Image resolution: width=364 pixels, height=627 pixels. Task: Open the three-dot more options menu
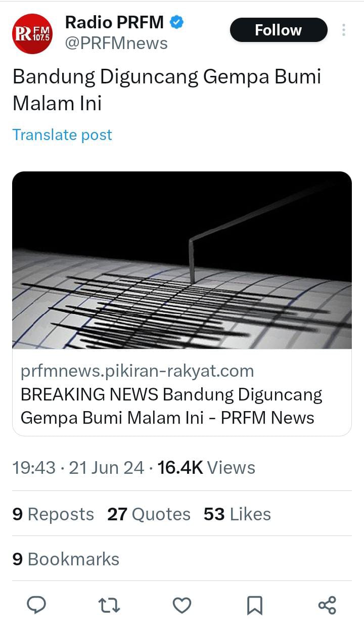point(344,30)
